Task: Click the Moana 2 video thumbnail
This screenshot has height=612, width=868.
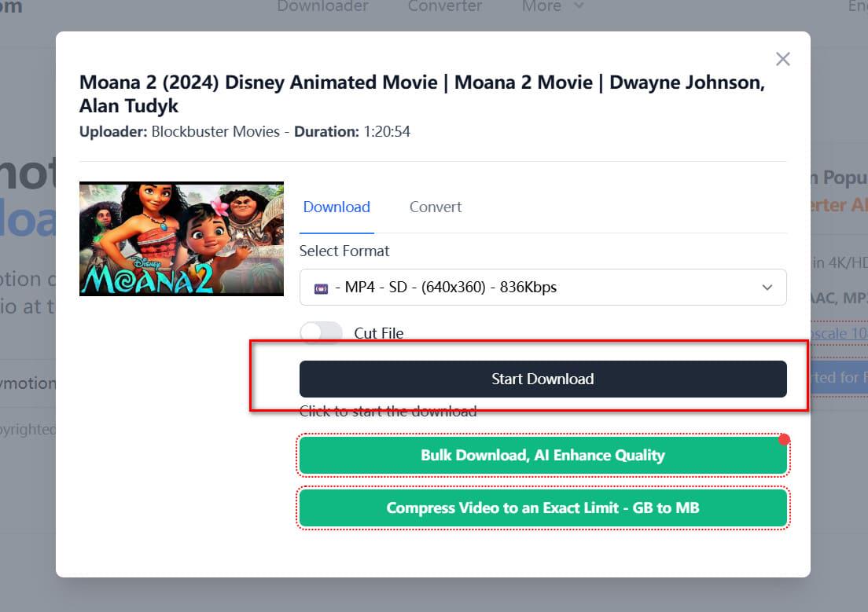Action: click(182, 239)
